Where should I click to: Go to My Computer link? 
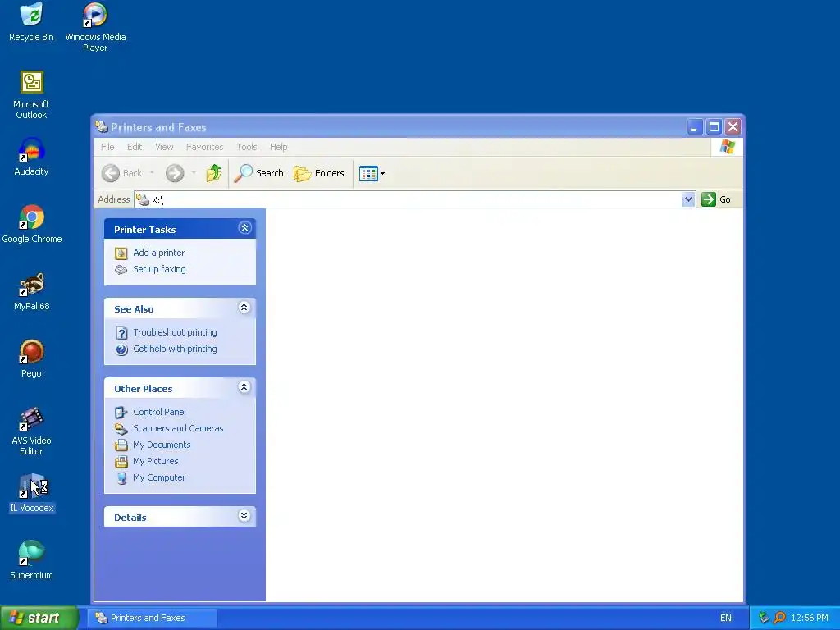pos(158,478)
